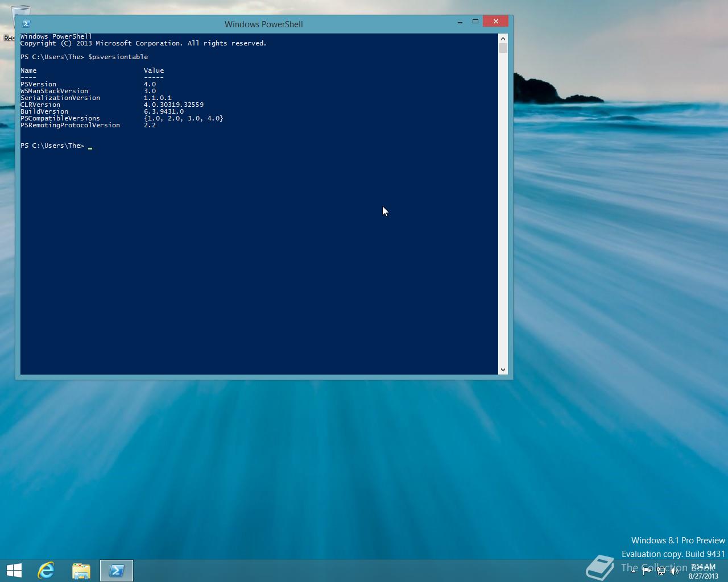Select the PowerShell taskbar button
Screen dimensions: 728x582
117,571
